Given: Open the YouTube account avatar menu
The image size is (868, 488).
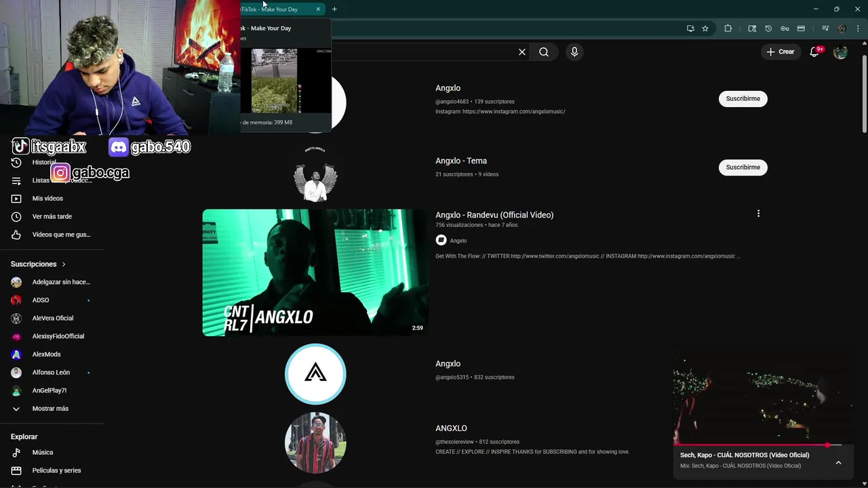Looking at the screenshot, I should 840,52.
